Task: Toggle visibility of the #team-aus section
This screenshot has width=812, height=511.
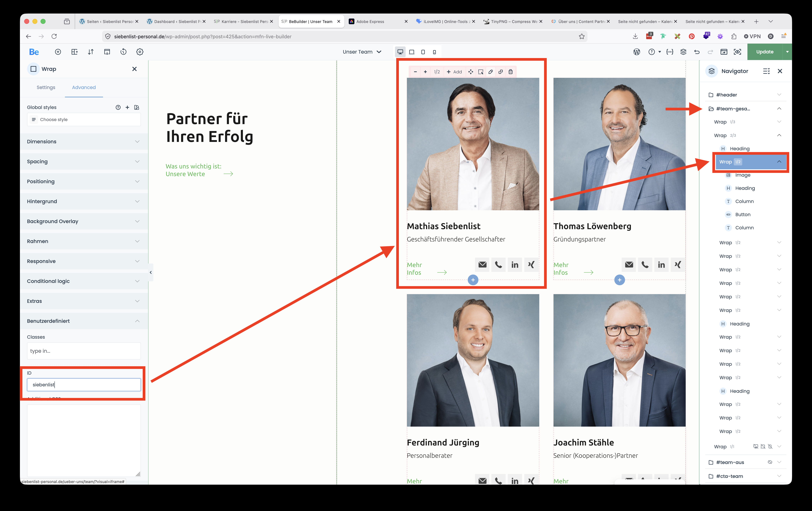Action: pos(770,462)
